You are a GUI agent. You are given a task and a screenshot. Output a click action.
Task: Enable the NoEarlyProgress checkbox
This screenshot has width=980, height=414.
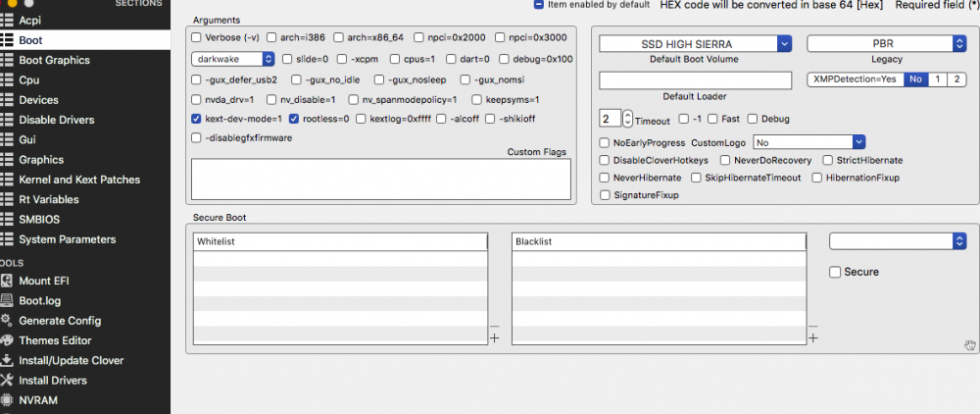coord(605,142)
